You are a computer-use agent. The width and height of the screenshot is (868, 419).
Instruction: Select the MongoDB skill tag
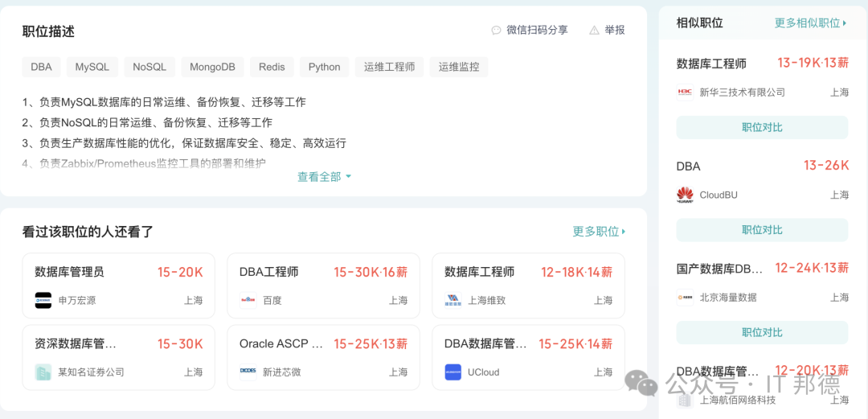click(x=212, y=67)
